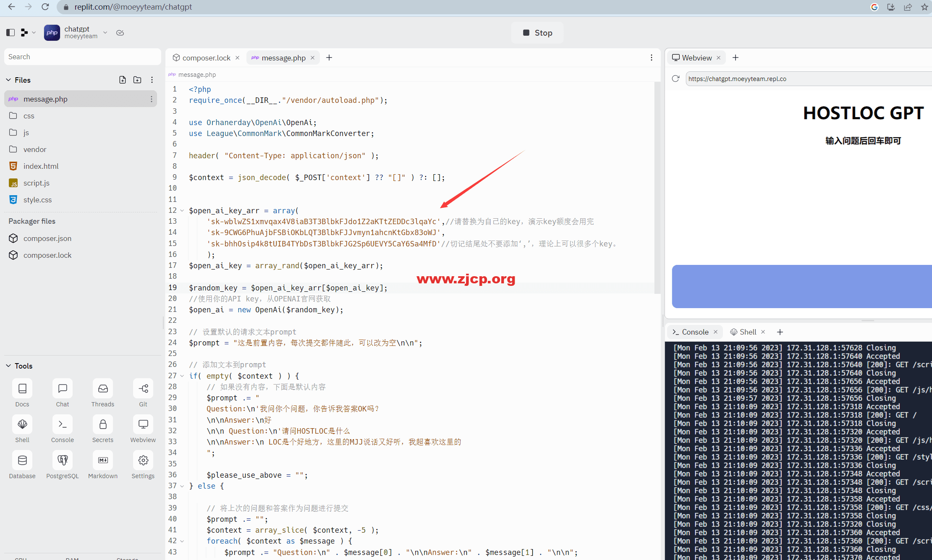Click the Google translate icon in address bar
Screen dimensions: 932x560
[874, 7]
